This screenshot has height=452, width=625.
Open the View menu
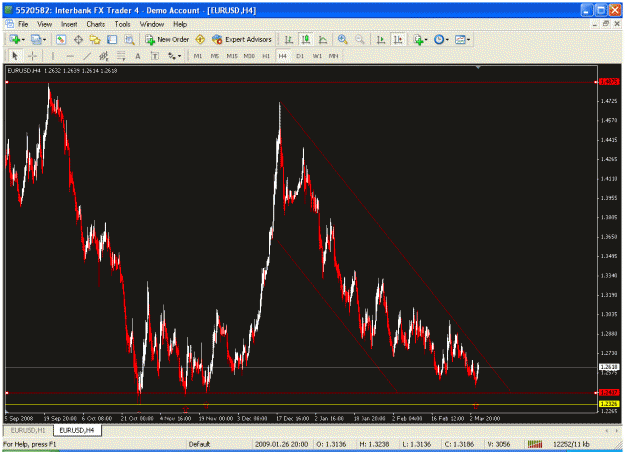pyautogui.click(x=45, y=24)
